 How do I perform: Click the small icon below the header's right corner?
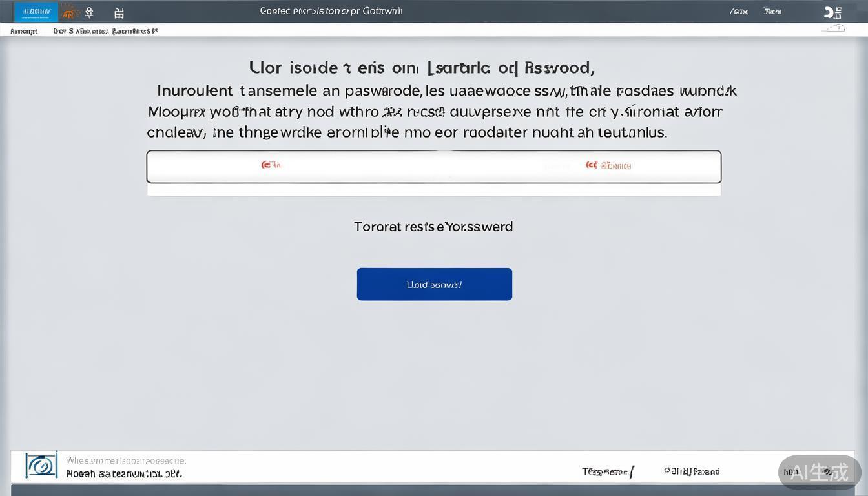click(x=834, y=28)
